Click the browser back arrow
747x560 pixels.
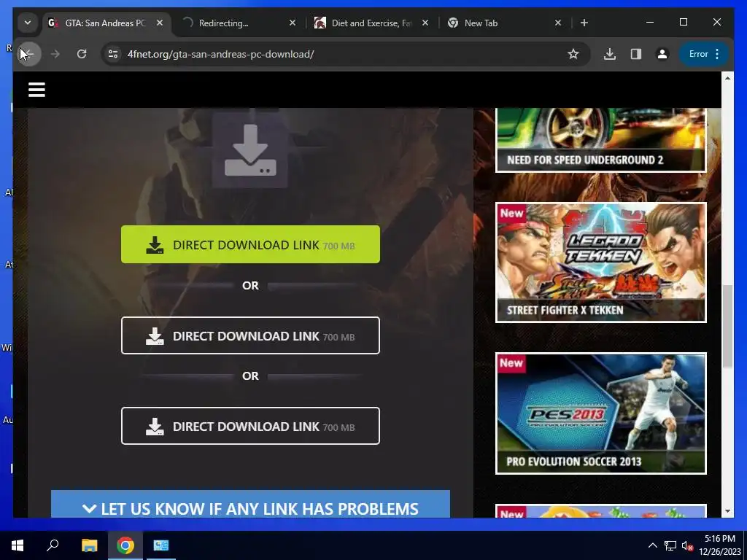28,54
